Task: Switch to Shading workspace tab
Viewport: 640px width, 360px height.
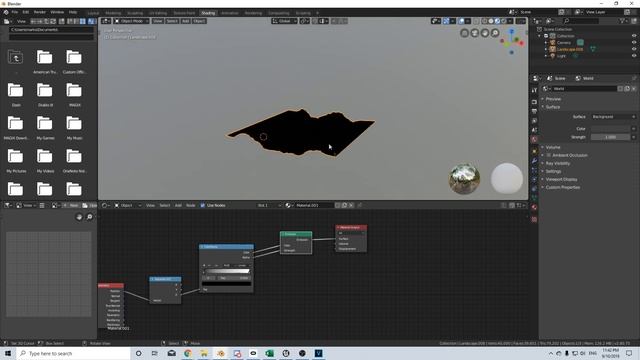Action: click(x=208, y=13)
